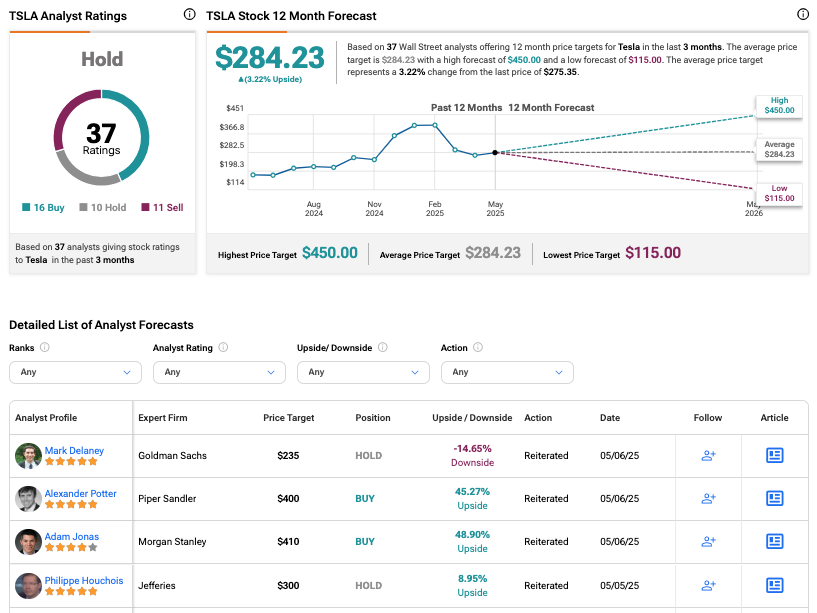Click info icon next to Analyst Rating
Image resolution: width=817 pixels, height=613 pixels.
(223, 347)
